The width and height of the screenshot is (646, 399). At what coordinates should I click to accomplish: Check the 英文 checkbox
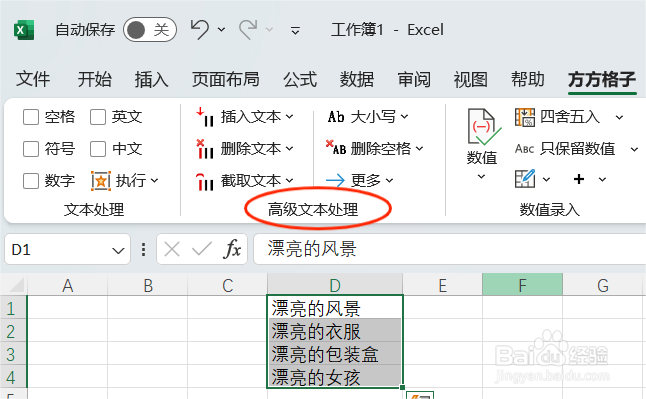pos(98,117)
